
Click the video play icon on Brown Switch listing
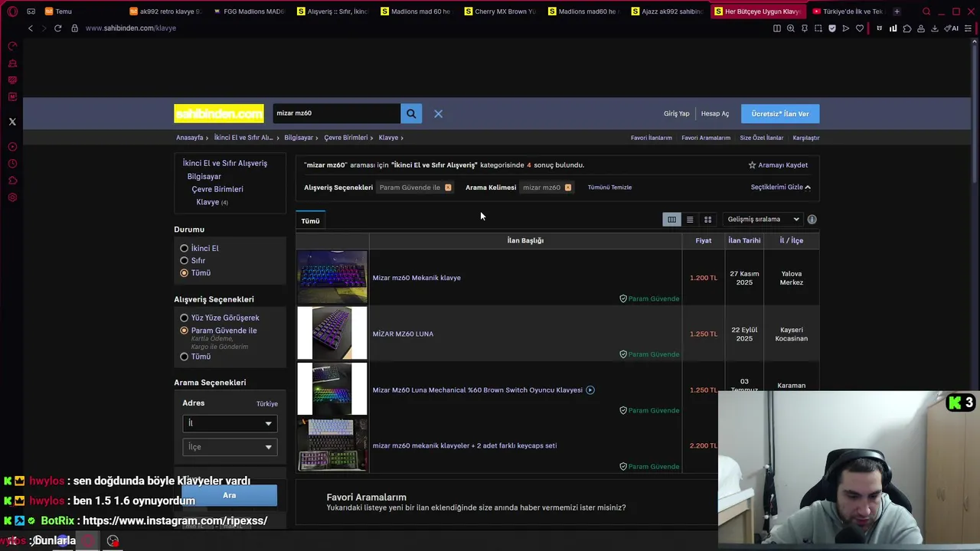pos(590,390)
